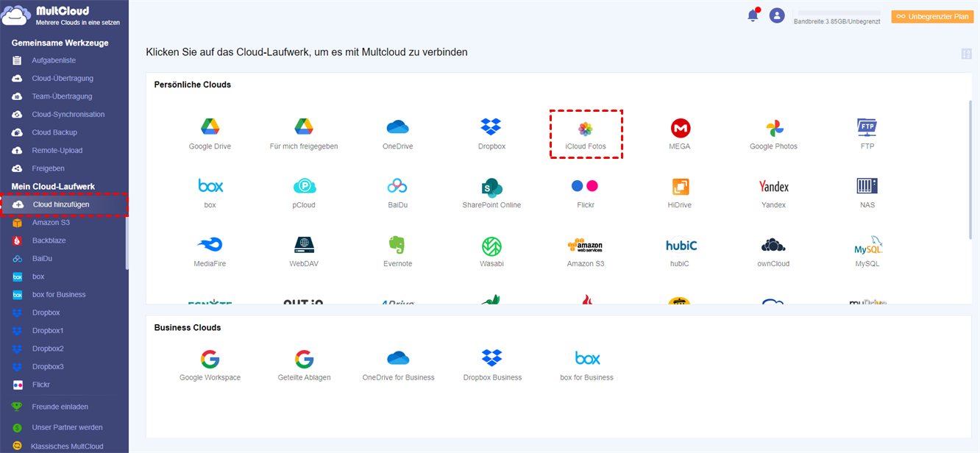Image resolution: width=980 pixels, height=453 pixels.
Task: Click the sidebar drive list scrollbar
Action: (x=127, y=243)
